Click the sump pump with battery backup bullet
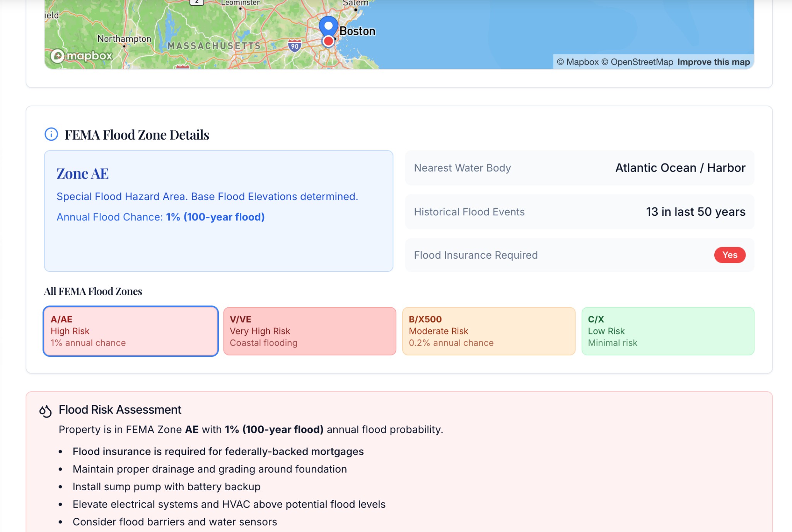The image size is (792, 532). (167, 486)
